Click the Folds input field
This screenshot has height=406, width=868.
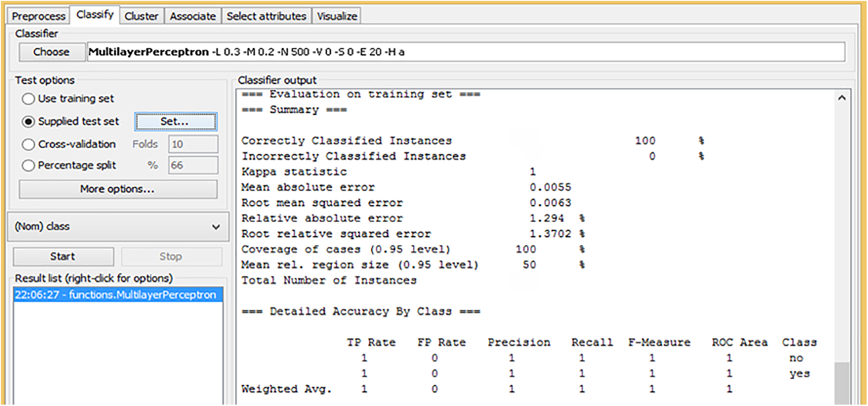coord(193,144)
